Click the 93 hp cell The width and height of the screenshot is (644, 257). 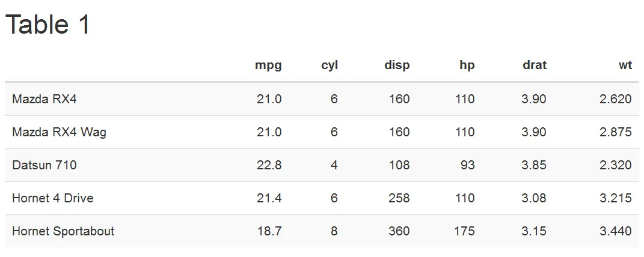tap(467, 165)
